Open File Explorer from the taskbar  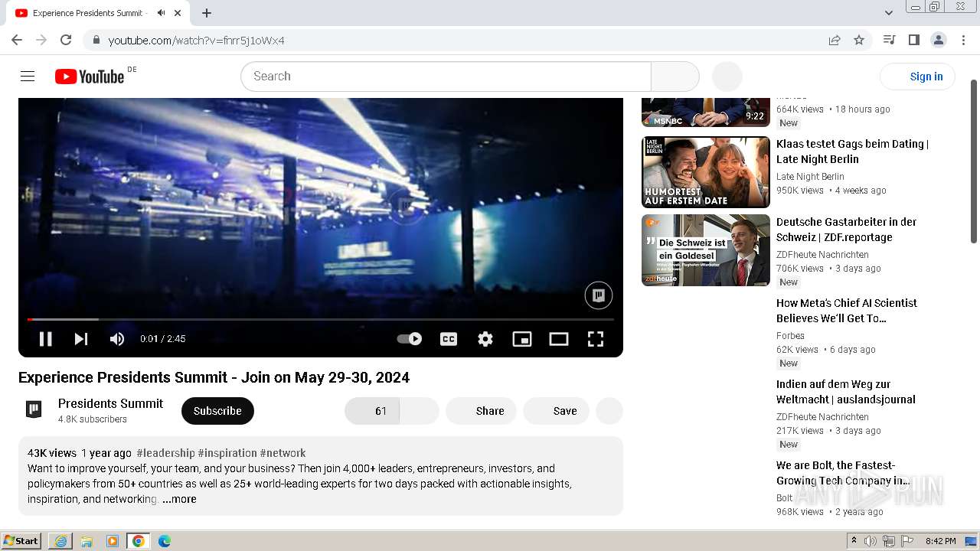(x=87, y=541)
